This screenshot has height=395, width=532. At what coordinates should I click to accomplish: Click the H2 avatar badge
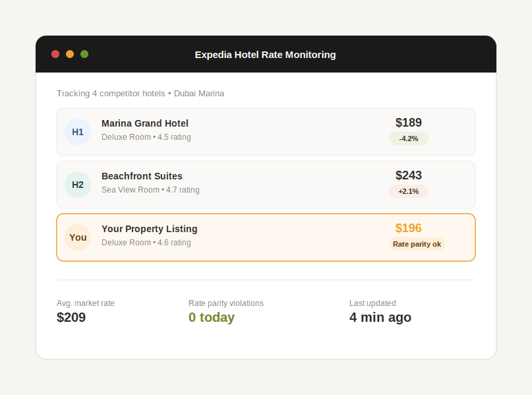78,185
